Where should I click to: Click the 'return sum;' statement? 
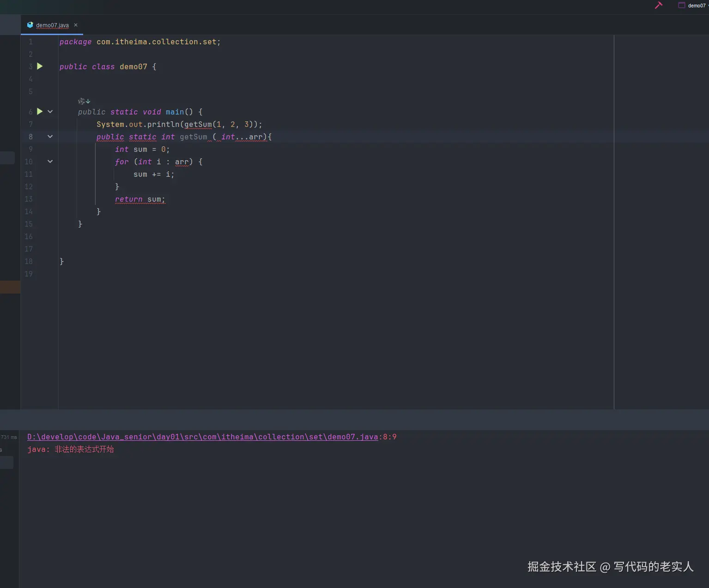tap(140, 199)
